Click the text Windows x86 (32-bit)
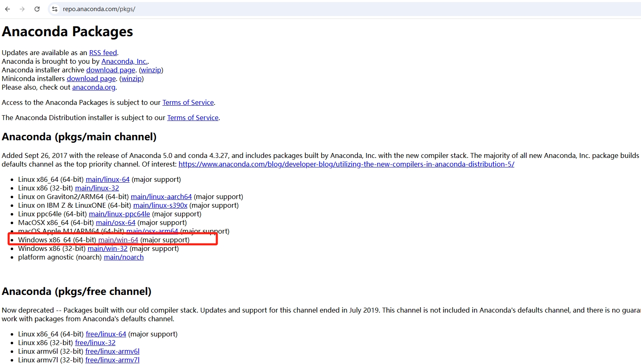Image resolution: width=641 pixels, height=364 pixels. pos(52,248)
